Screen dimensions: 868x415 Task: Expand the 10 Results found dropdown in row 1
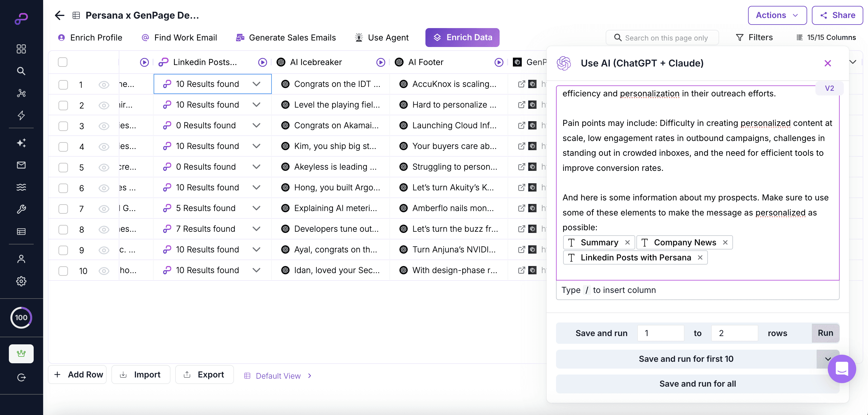pyautogui.click(x=256, y=84)
